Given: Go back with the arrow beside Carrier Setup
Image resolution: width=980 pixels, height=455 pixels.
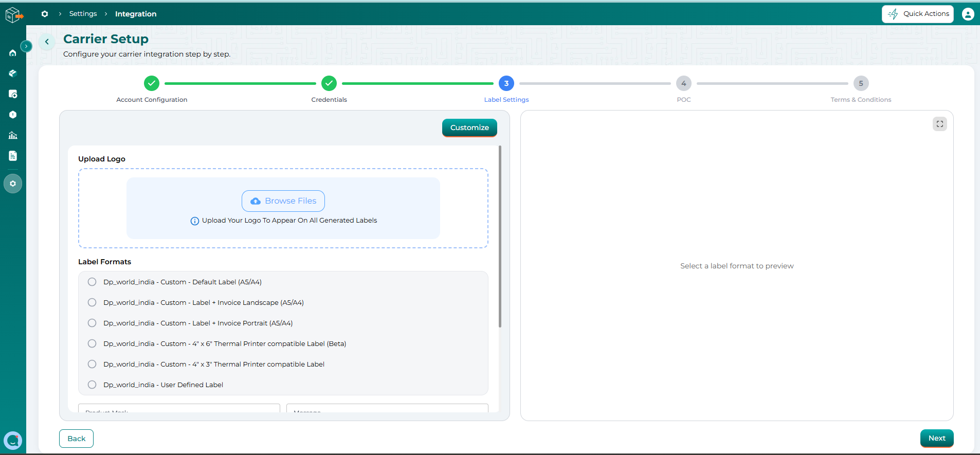Looking at the screenshot, I should [47, 42].
